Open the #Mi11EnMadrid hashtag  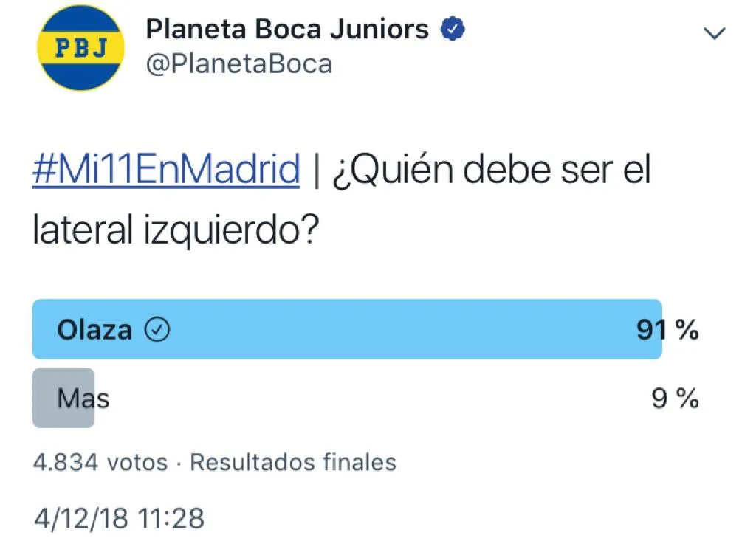click(x=166, y=170)
